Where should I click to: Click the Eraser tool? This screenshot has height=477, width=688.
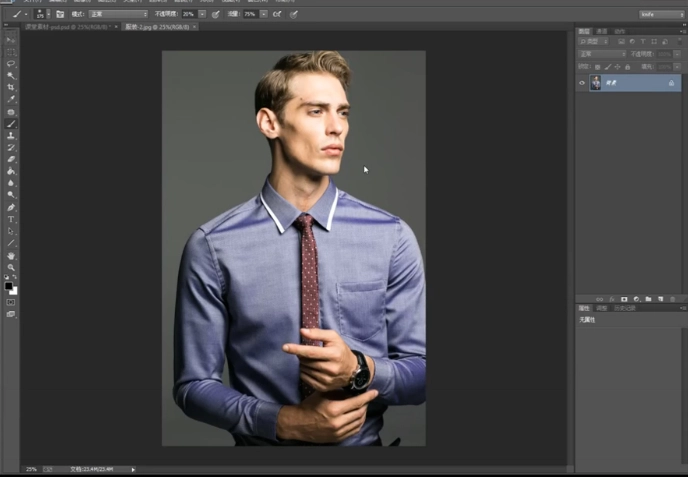tap(11, 159)
